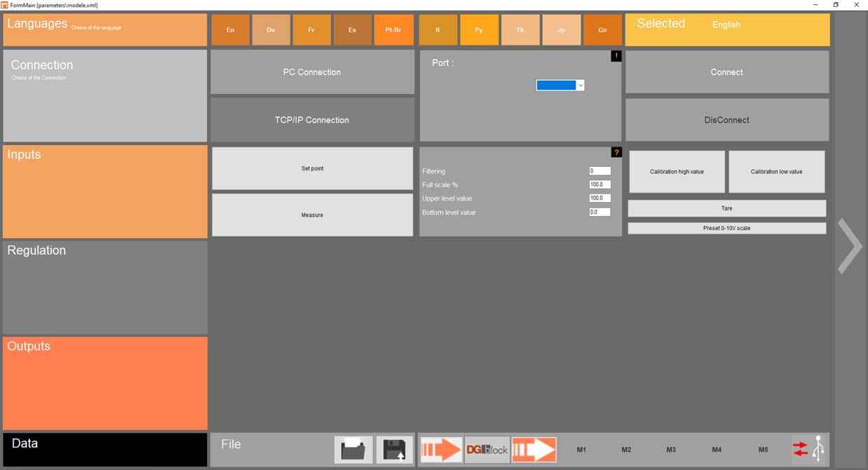Open the Regulation section

pos(105,287)
